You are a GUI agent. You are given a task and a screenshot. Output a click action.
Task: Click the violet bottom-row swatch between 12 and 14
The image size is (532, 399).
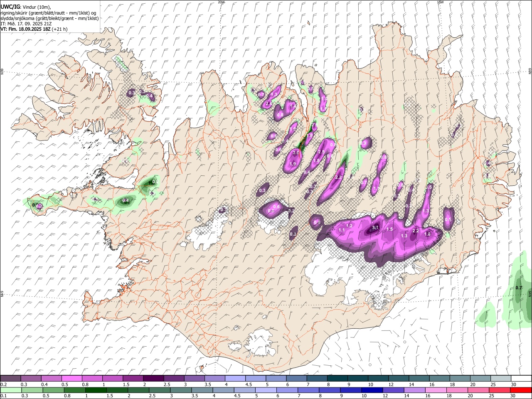click(394, 390)
